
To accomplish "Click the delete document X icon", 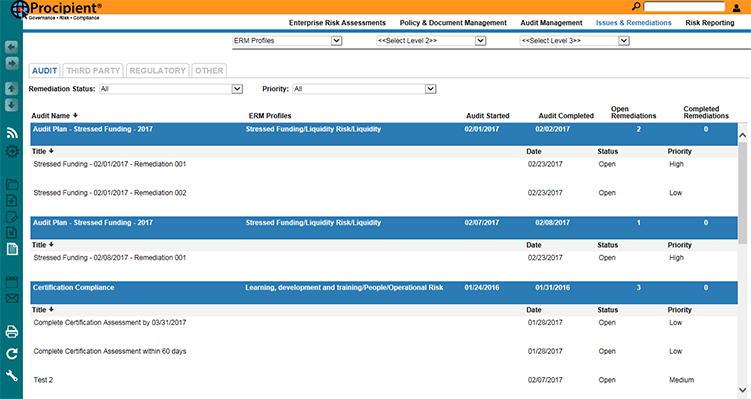I will pyautogui.click(x=11, y=233).
